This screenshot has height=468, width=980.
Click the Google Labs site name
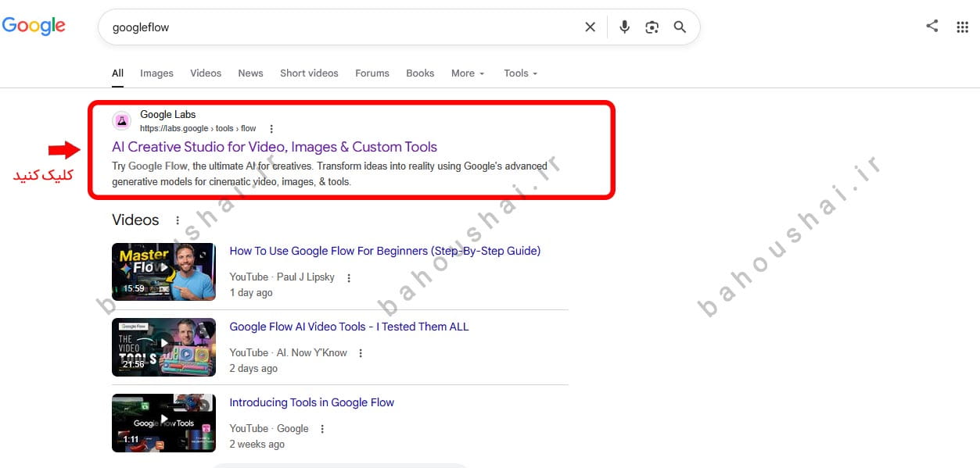coord(168,115)
